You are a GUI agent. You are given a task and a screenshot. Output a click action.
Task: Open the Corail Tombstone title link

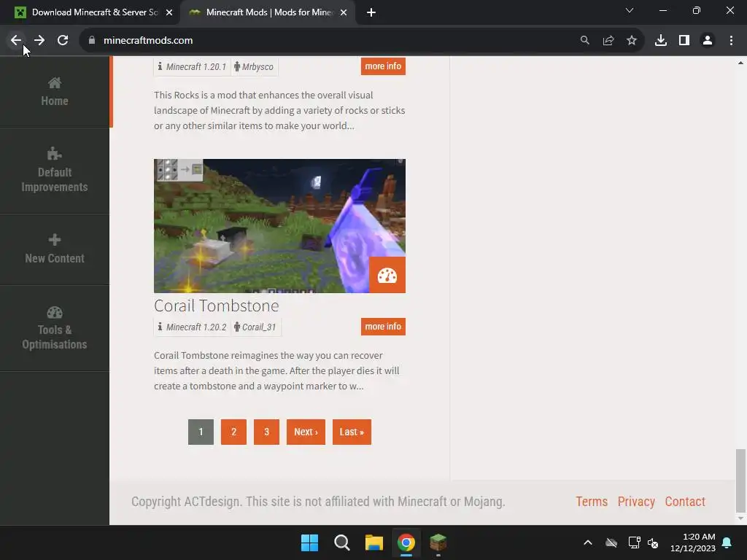coord(216,306)
